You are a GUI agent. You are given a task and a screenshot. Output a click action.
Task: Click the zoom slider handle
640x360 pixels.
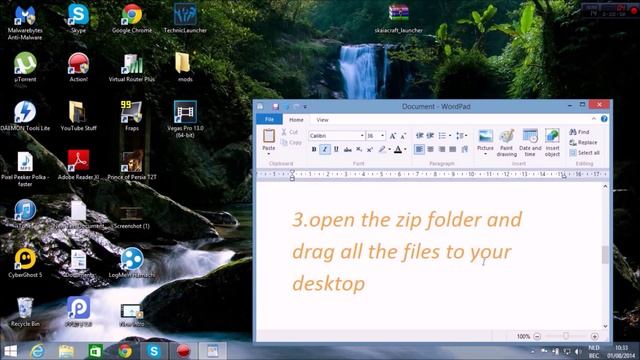[566, 336]
